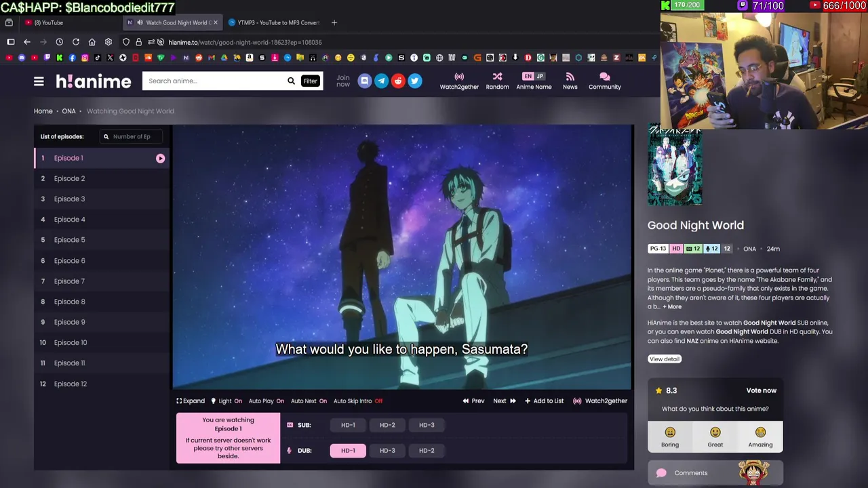Go to the Next episode
The height and width of the screenshot is (488, 868).
pos(504,401)
